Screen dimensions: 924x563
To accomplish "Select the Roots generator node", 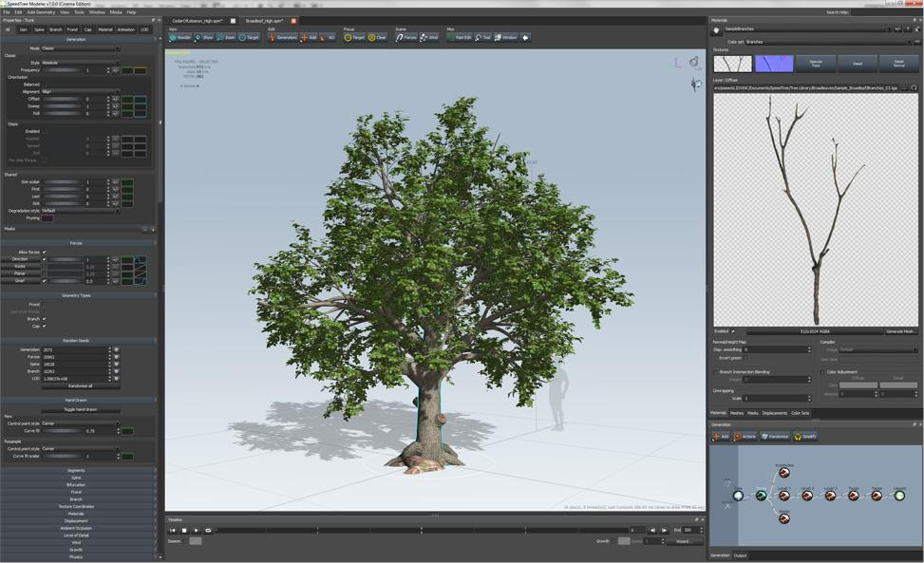I will point(784,518).
